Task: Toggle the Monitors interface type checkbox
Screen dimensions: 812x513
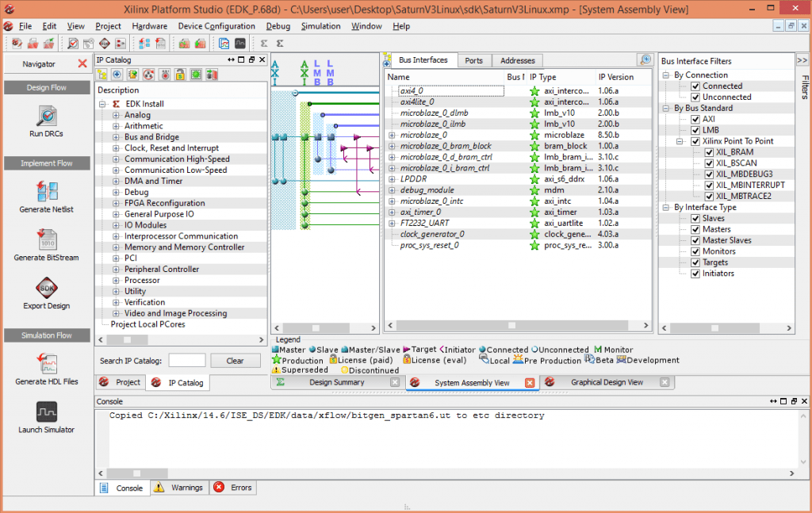Action: click(x=695, y=251)
